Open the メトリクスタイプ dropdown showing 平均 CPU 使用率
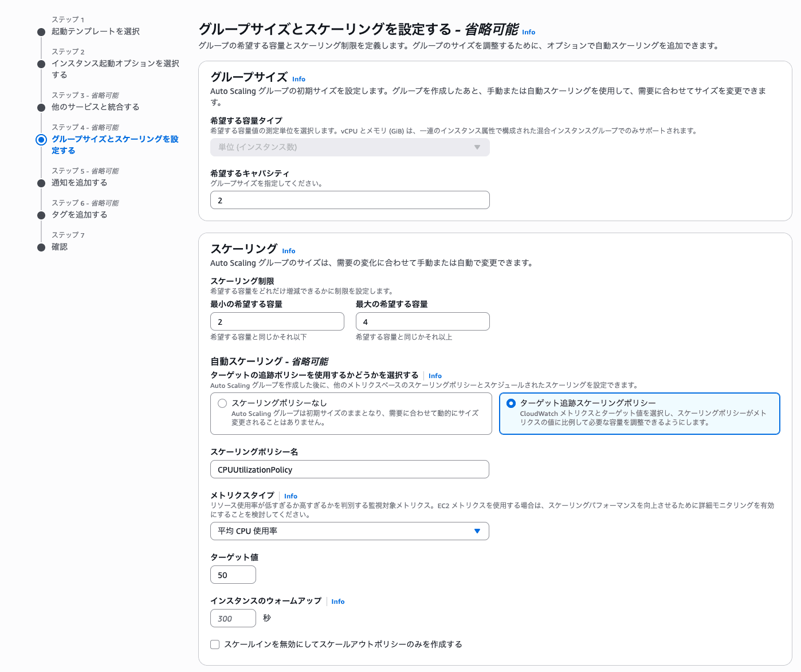The height and width of the screenshot is (672, 801). [x=350, y=531]
